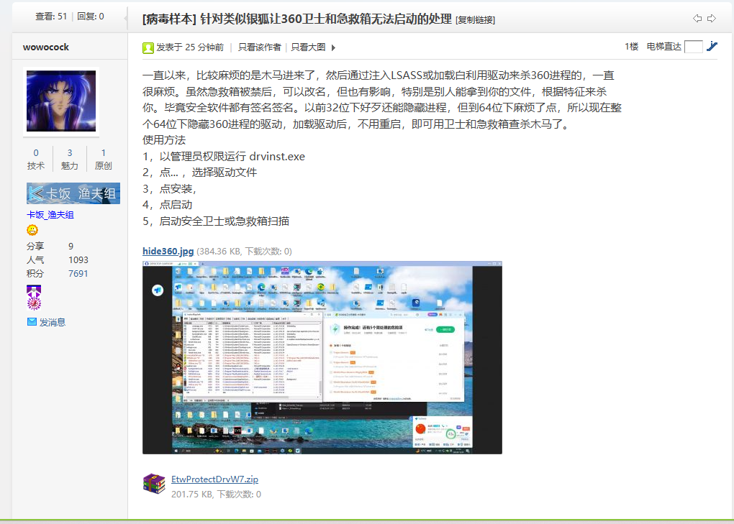Click 发消息 to message the author

pos(52,322)
